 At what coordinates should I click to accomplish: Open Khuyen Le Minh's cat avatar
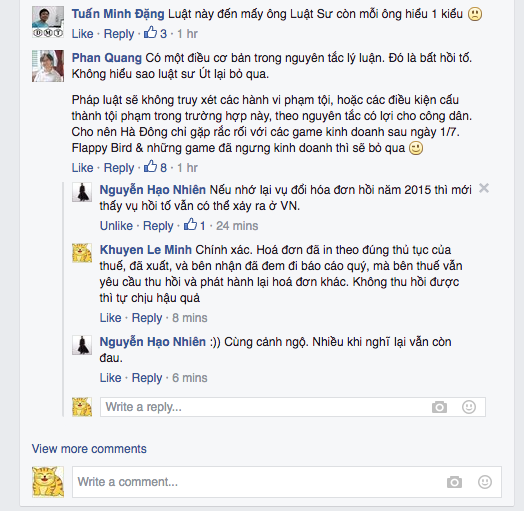click(82, 253)
